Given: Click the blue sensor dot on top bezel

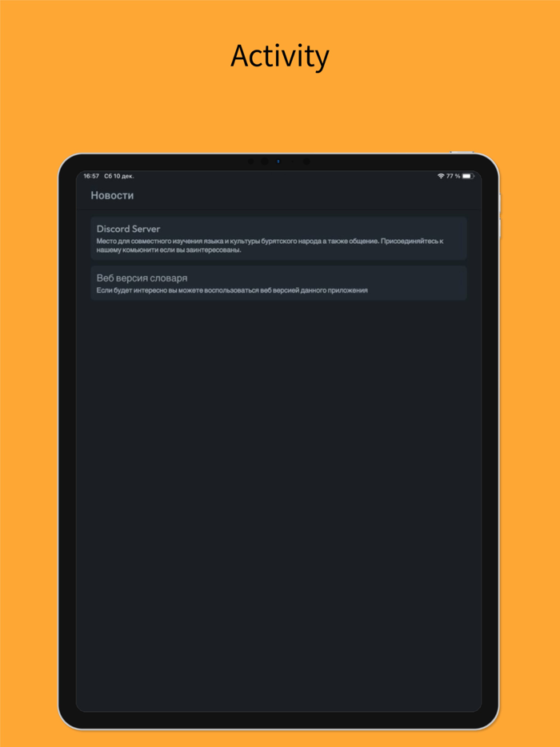Looking at the screenshot, I should 279,162.
